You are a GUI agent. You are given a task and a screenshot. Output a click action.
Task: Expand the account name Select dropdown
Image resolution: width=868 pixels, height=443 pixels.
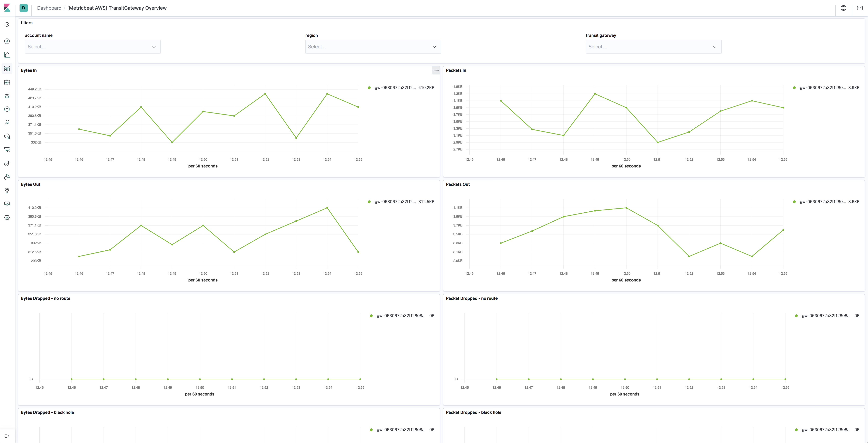click(92, 46)
